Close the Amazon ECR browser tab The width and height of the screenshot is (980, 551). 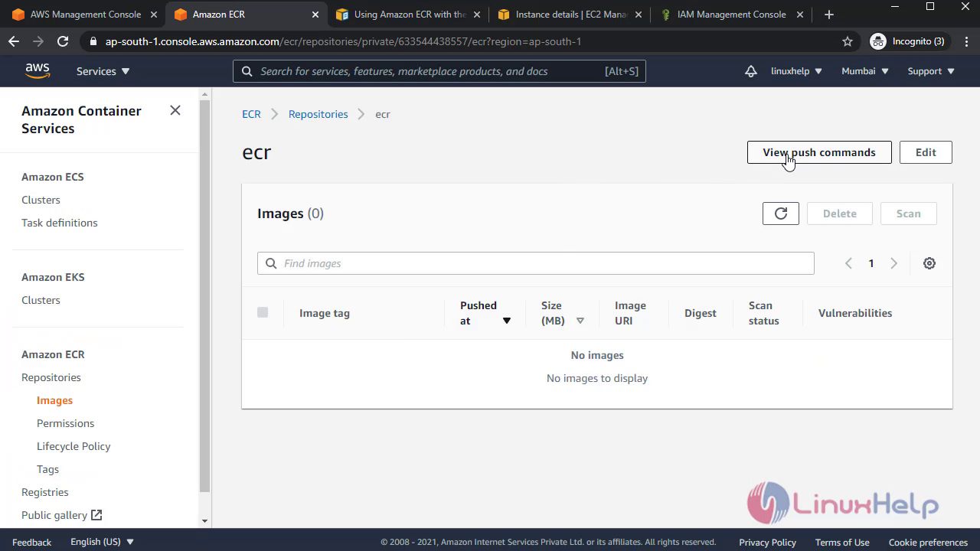click(315, 15)
